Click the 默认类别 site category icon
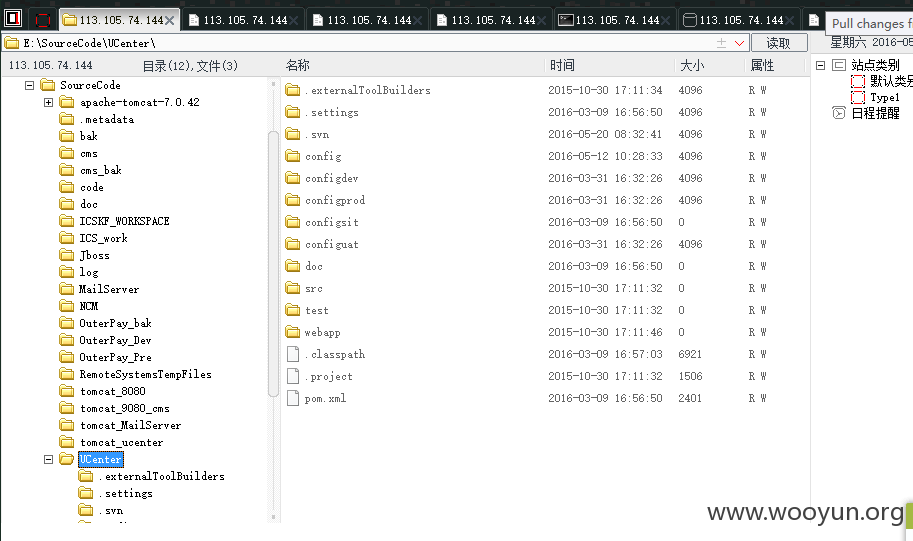This screenshot has width=913, height=541. (x=858, y=82)
